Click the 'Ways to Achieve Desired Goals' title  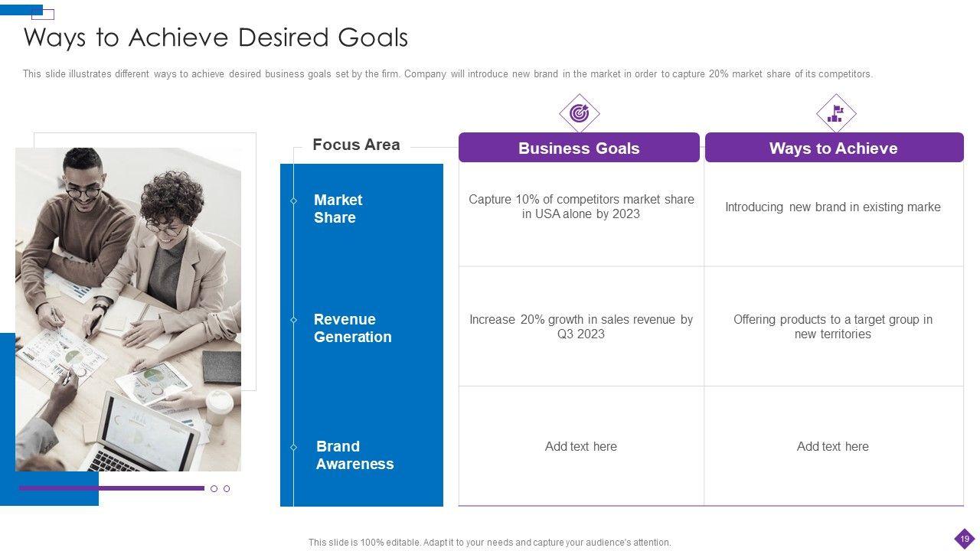[216, 37]
